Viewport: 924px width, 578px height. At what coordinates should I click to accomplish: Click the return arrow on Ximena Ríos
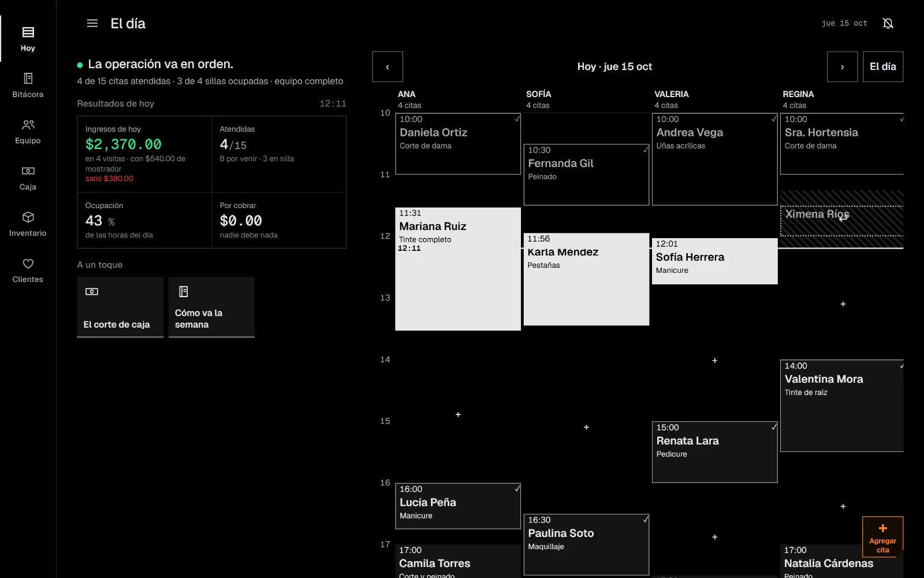point(844,218)
